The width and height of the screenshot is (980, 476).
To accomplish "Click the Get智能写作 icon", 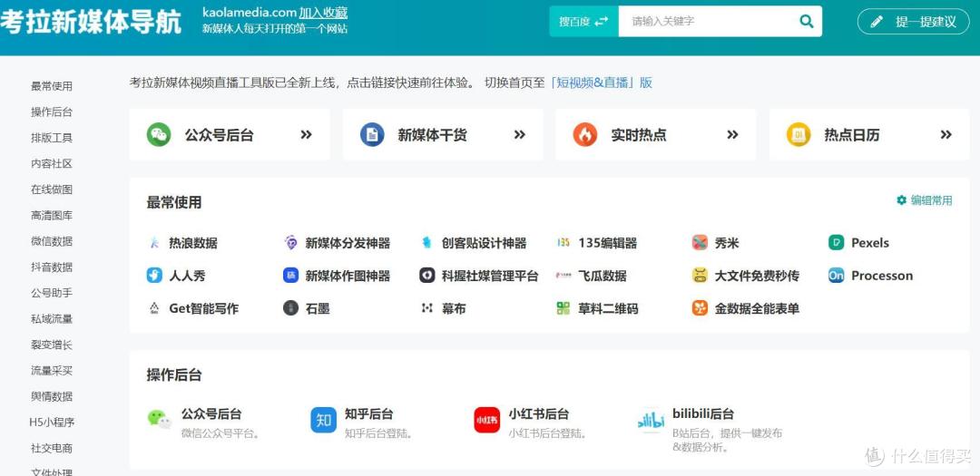I will pos(154,308).
